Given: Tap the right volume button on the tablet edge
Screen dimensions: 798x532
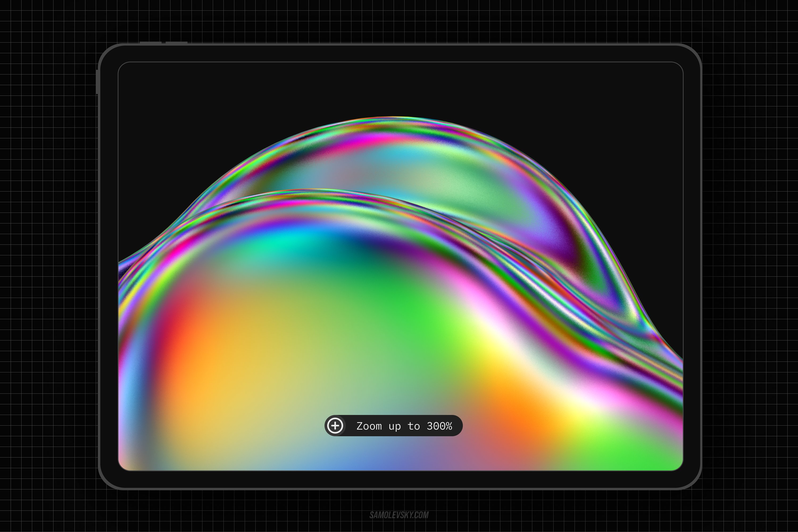Looking at the screenshot, I should point(177,43).
